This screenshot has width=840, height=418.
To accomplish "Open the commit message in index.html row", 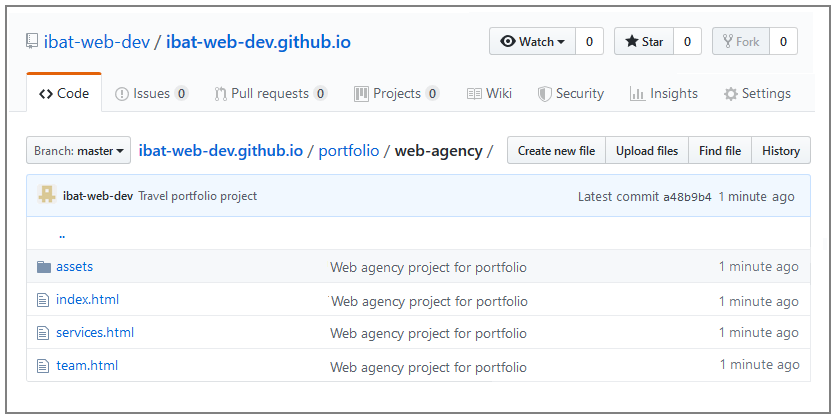I will 429,302.
